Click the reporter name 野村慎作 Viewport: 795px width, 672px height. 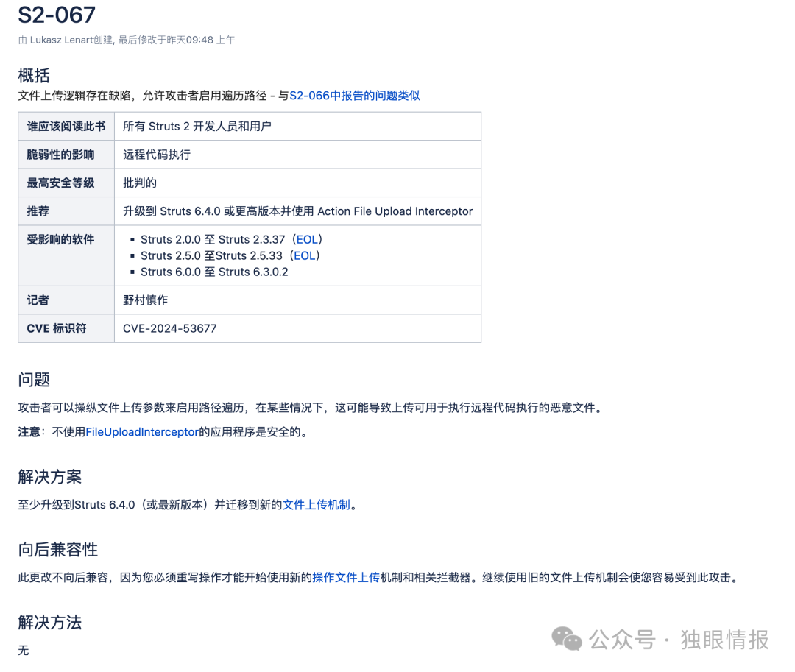[146, 300]
